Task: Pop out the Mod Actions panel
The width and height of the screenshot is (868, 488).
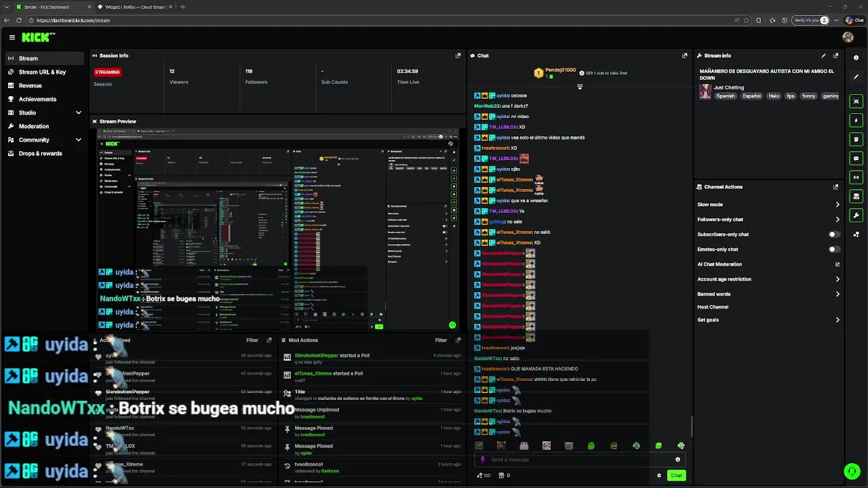Action: pos(458,340)
